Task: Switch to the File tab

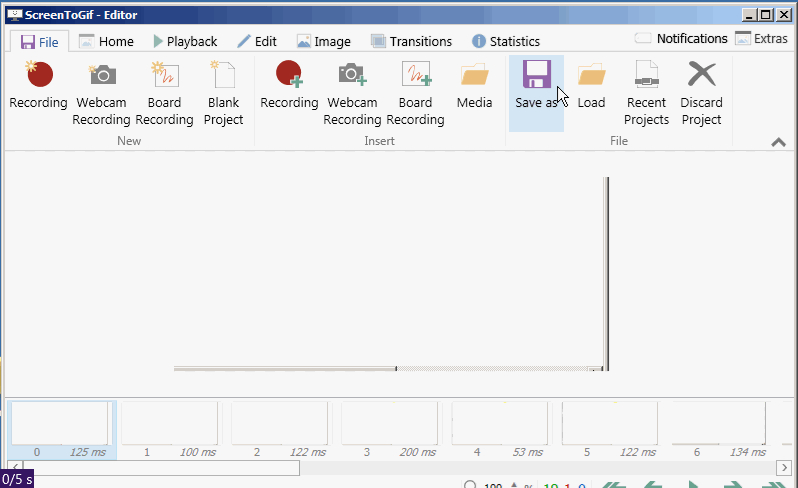Action: (x=40, y=42)
